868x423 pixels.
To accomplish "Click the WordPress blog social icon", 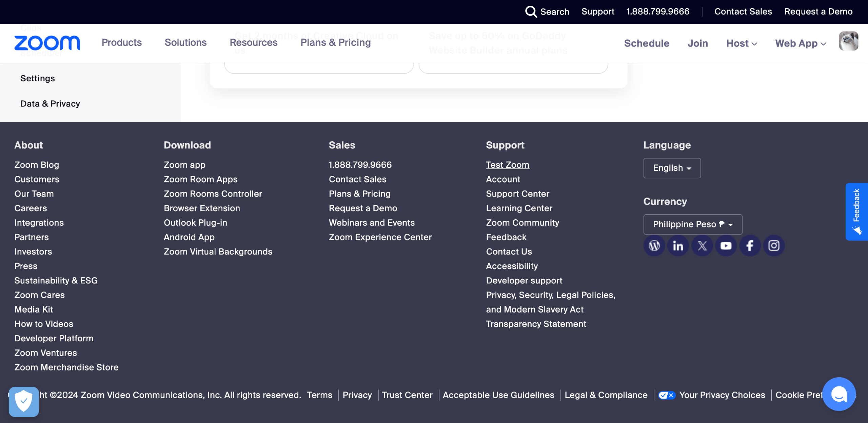I will tap(654, 245).
